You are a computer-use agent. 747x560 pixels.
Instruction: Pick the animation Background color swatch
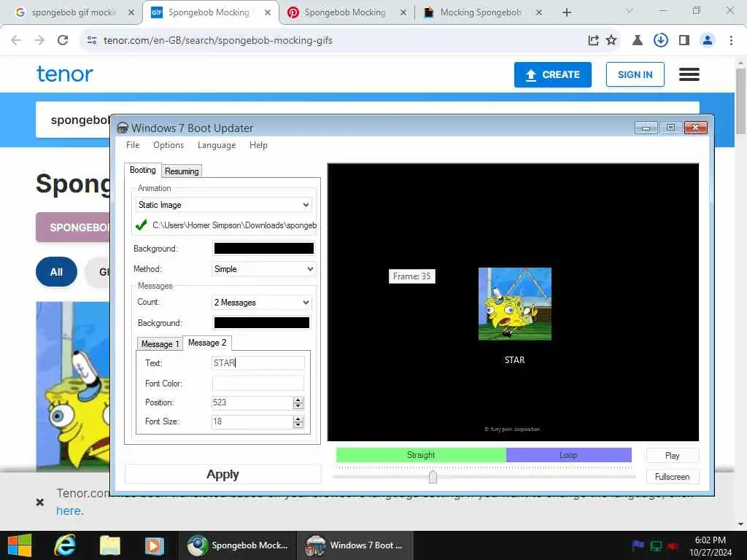(263, 249)
